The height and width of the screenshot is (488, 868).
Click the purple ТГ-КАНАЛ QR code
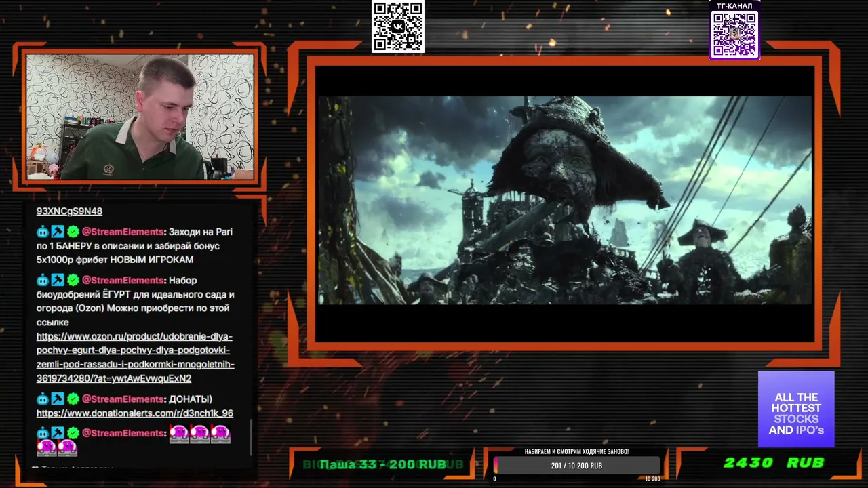pyautogui.click(x=734, y=35)
